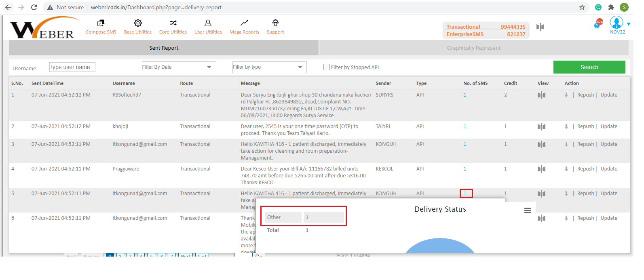
Task: Click Repush link in row 3
Action: [585, 144]
